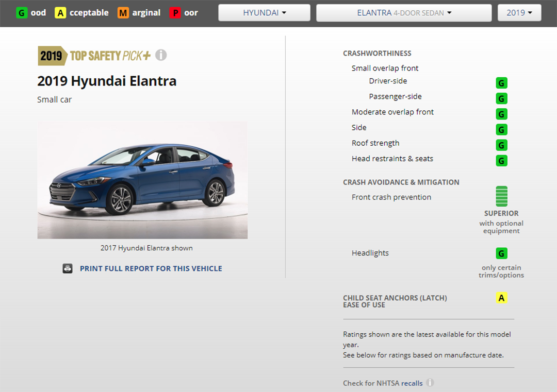This screenshot has width=557, height=392.
Task: Open the NHTSA recalls link
Action: tap(412, 383)
